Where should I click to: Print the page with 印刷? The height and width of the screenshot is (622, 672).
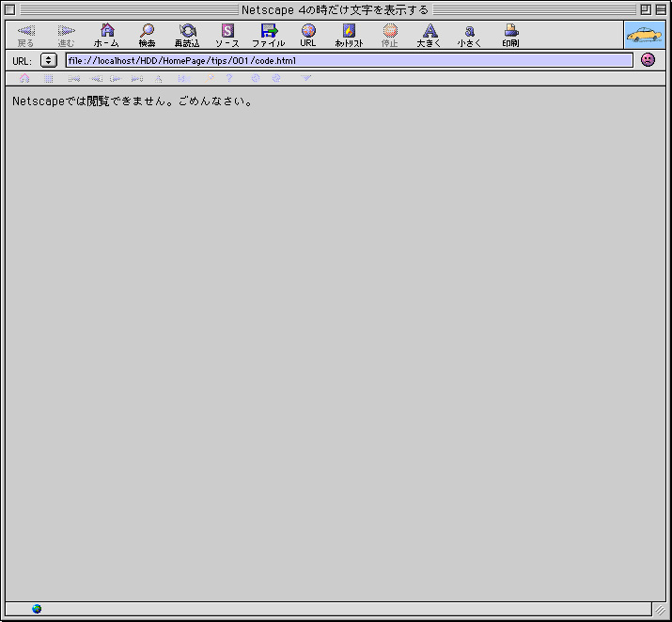[x=511, y=36]
